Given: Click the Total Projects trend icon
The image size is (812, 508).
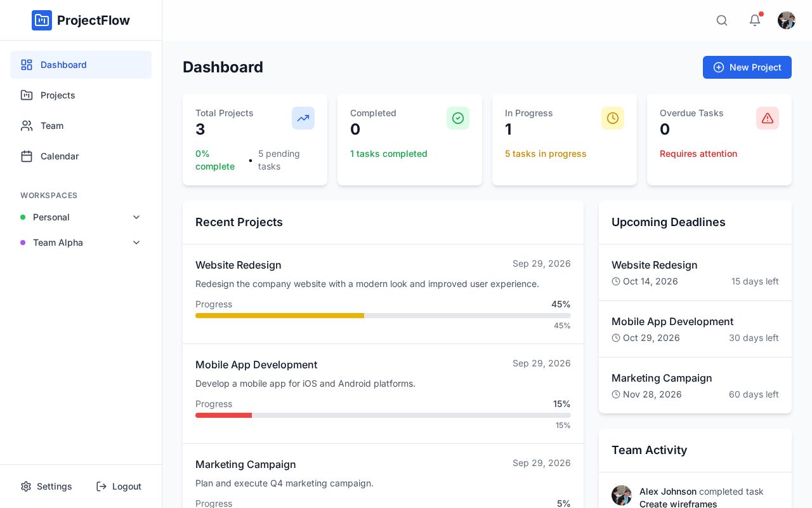Looking at the screenshot, I should pos(303,118).
